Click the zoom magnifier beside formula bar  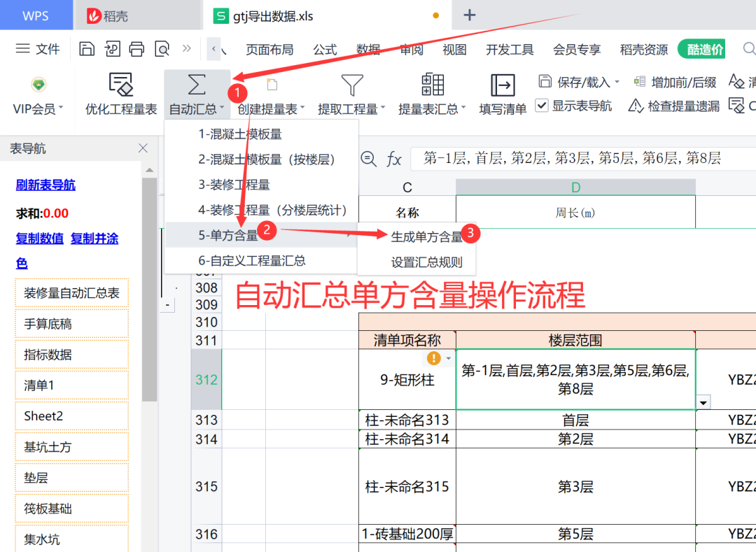(x=368, y=159)
